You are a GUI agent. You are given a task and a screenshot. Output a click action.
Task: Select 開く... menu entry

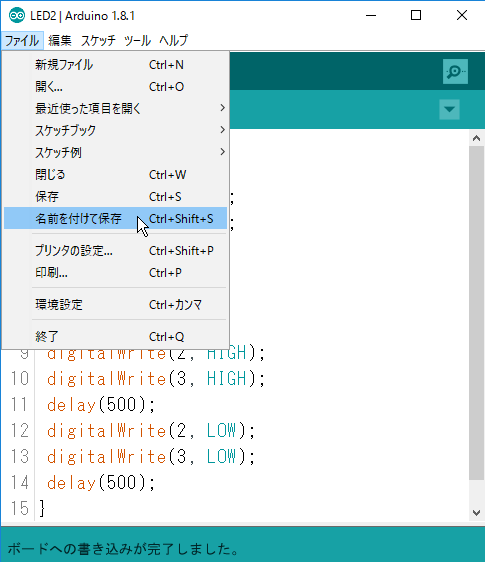(x=115, y=87)
